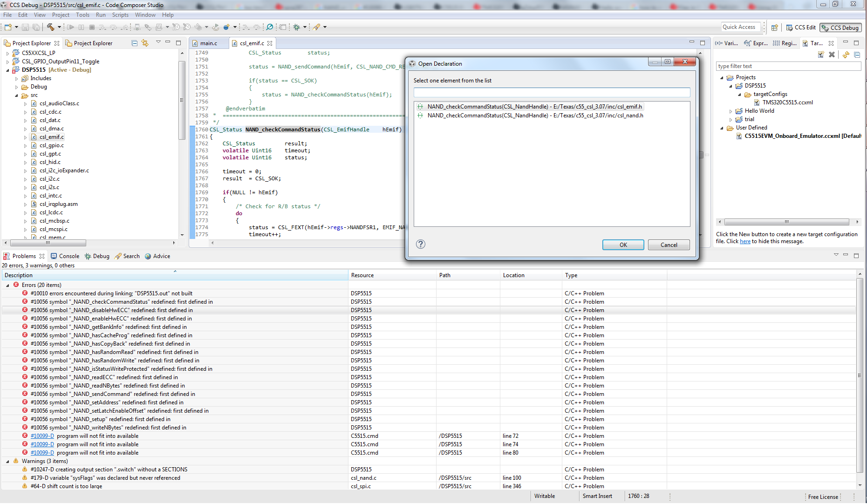Open the Debug dropdown arrow beside bug icon
The height and width of the screenshot is (504, 867).
(305, 27)
